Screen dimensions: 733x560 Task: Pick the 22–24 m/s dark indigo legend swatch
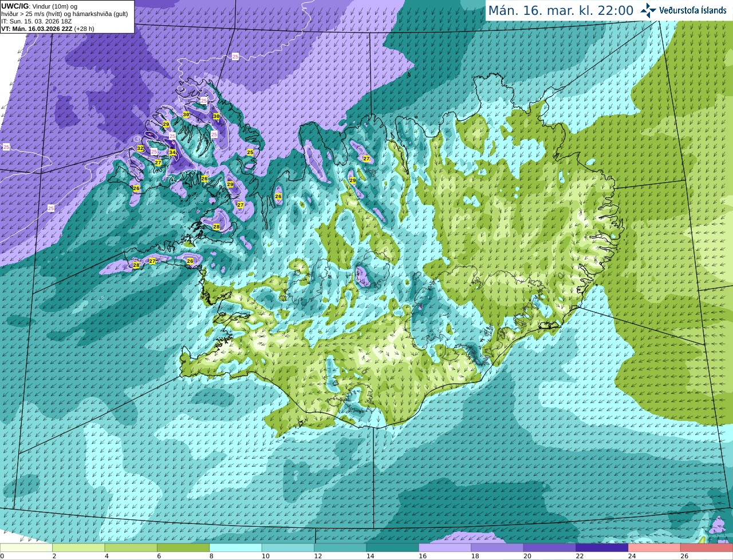click(x=602, y=547)
